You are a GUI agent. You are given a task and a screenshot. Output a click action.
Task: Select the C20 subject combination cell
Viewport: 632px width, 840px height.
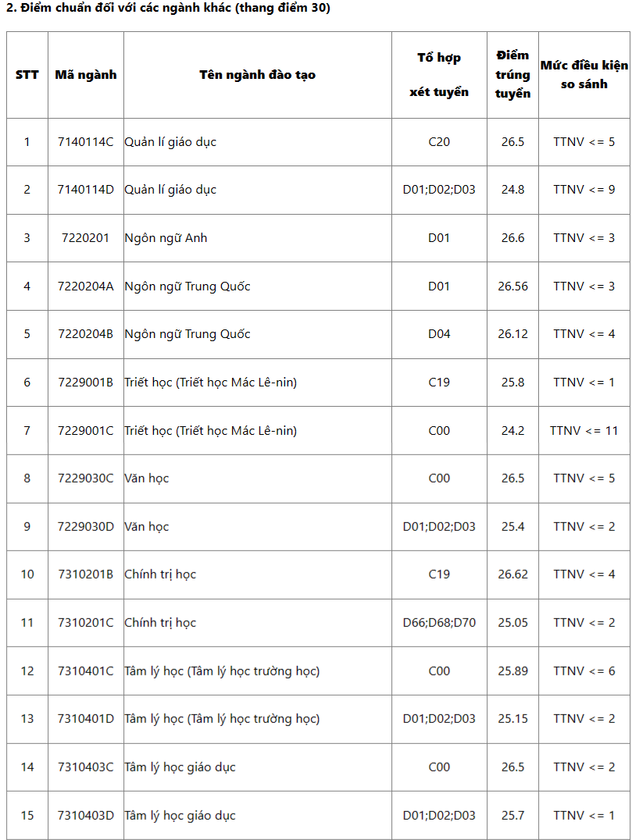tap(439, 142)
